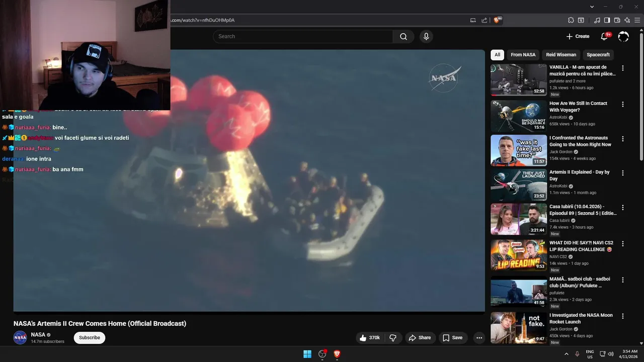Screen dimensions: 644x362
Task: Click the share page icon in address bar
Action: [484, 20]
